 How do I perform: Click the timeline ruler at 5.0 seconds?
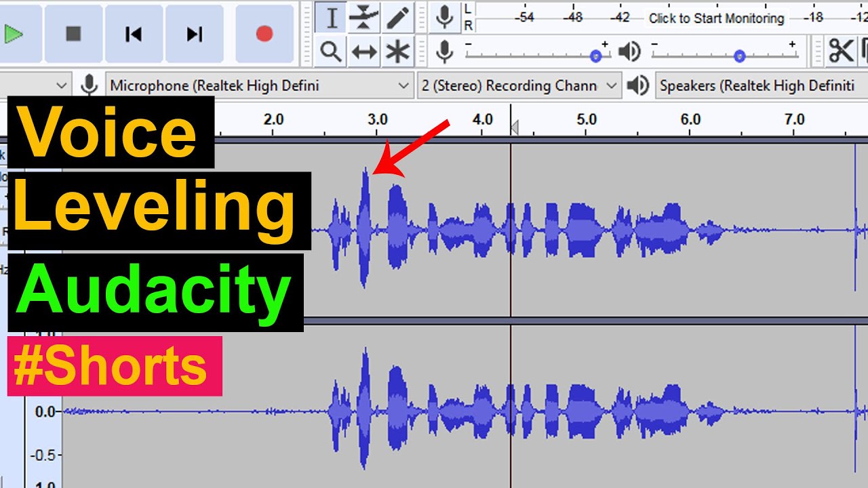point(587,120)
